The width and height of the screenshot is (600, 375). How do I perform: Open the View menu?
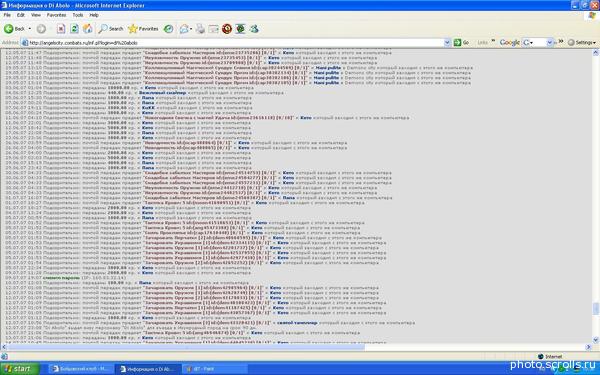click(36, 15)
